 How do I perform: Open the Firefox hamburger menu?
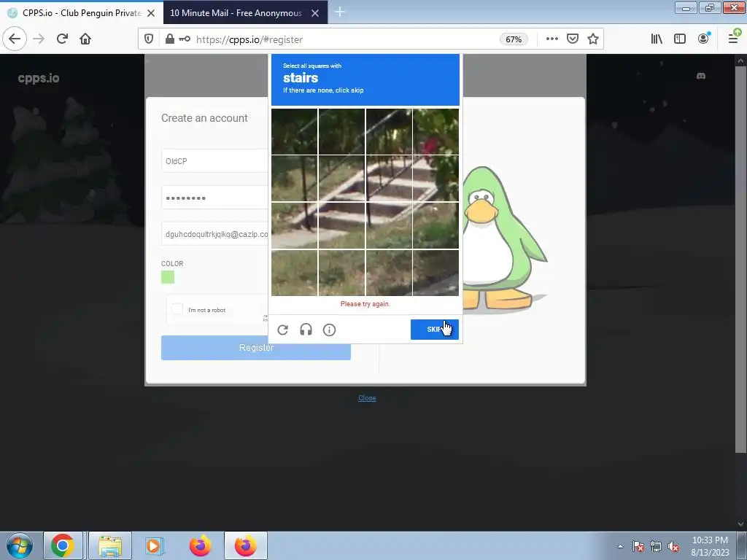tap(734, 38)
